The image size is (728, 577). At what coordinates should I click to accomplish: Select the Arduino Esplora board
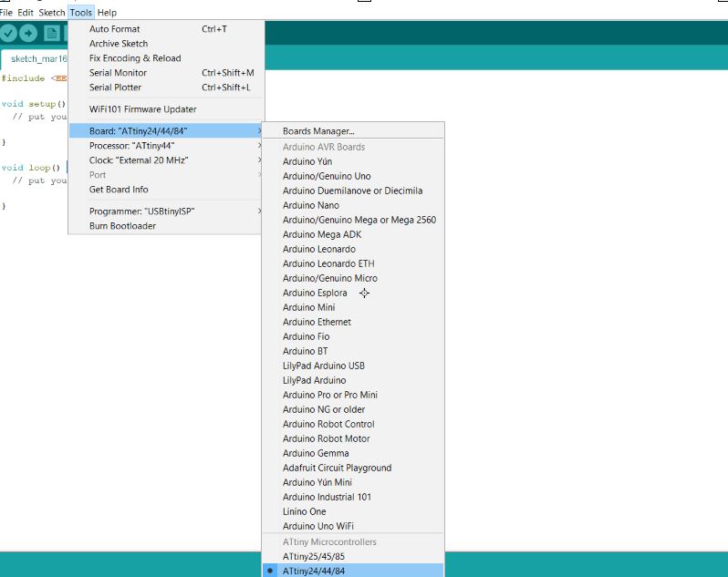click(x=353, y=293)
